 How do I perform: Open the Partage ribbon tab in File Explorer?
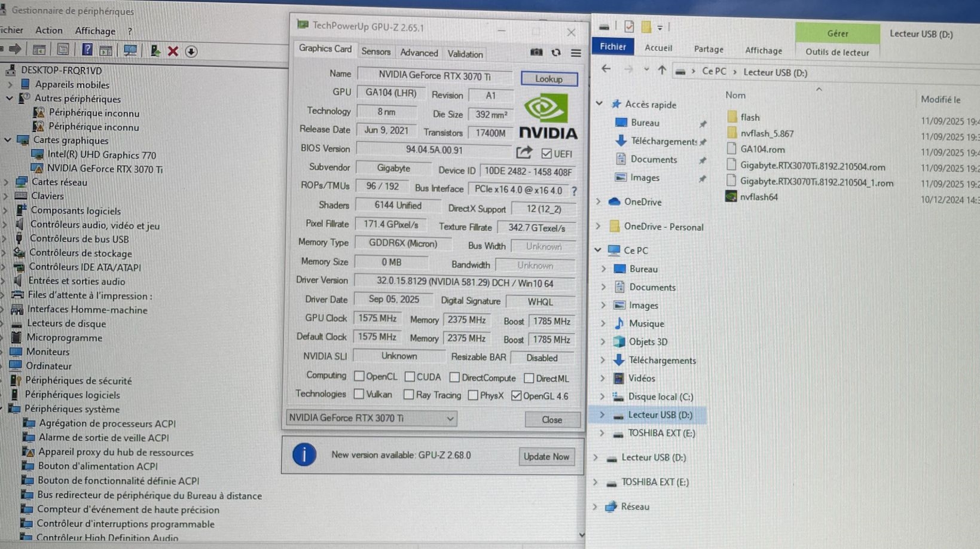pyautogui.click(x=709, y=49)
